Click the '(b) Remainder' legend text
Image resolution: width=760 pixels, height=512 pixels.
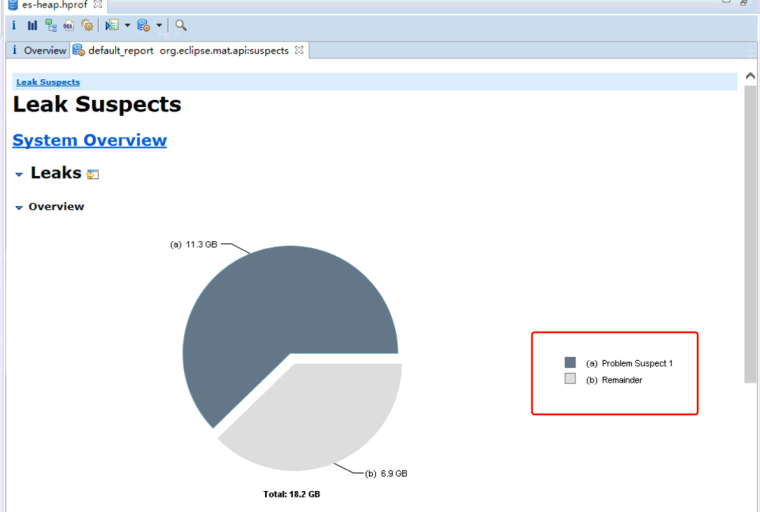click(614, 380)
